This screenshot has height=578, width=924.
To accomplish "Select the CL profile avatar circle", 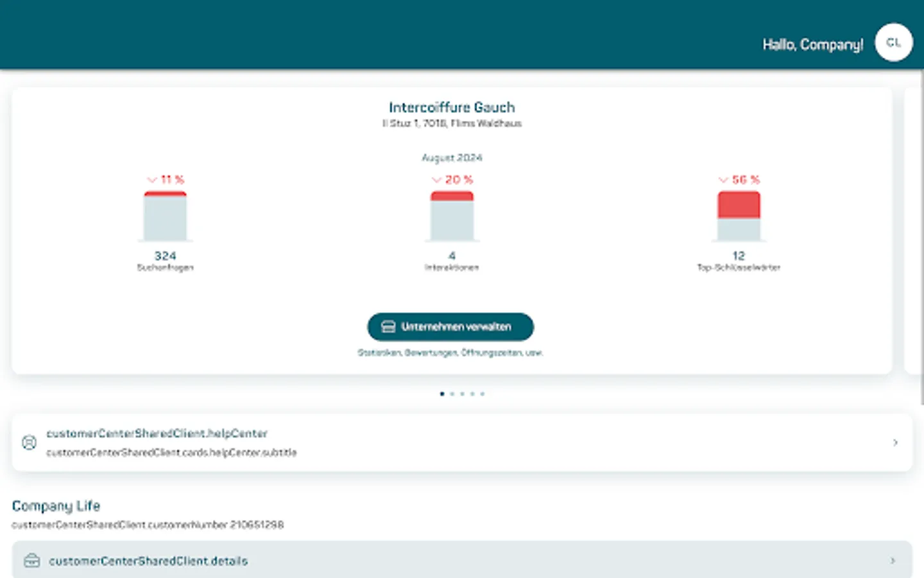I will [x=893, y=42].
